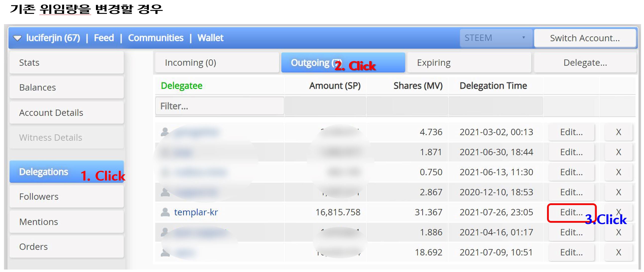Edit the templar-kr delegation
The height and width of the screenshot is (272, 644).
[x=571, y=212]
